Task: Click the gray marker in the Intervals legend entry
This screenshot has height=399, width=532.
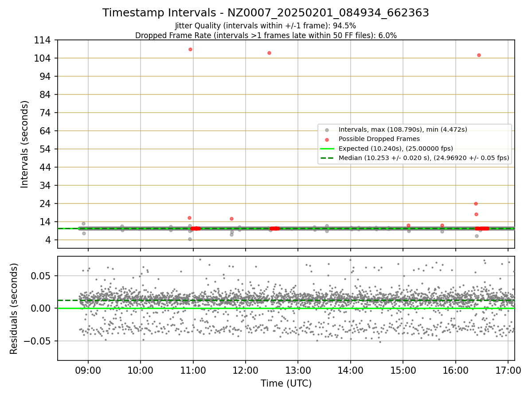Action: point(327,130)
